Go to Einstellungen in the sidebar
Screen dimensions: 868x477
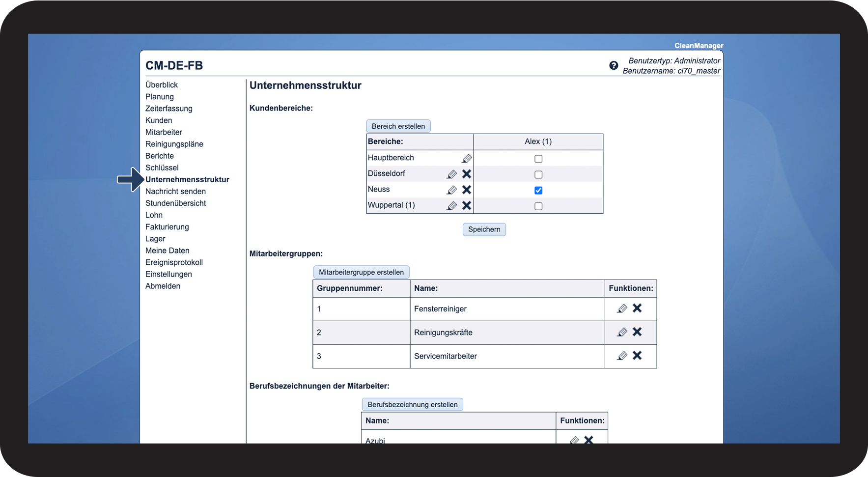click(x=168, y=274)
